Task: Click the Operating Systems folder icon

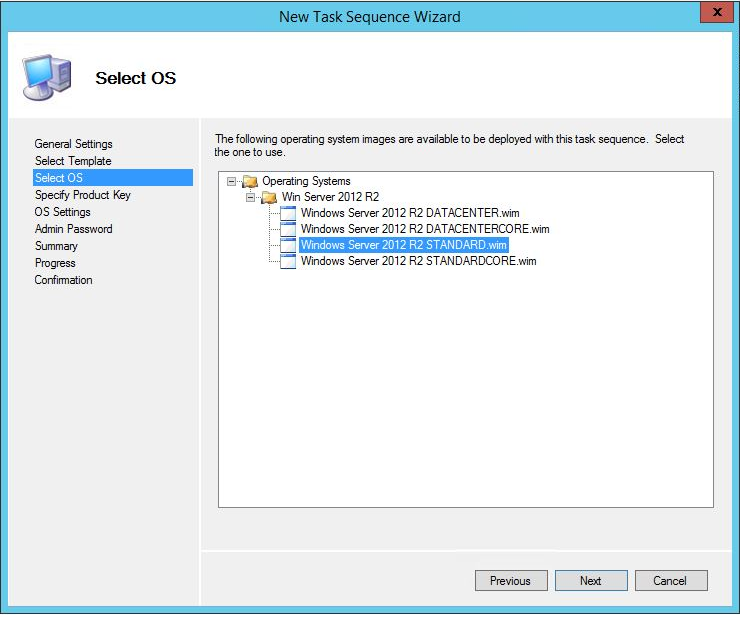Action: point(250,181)
